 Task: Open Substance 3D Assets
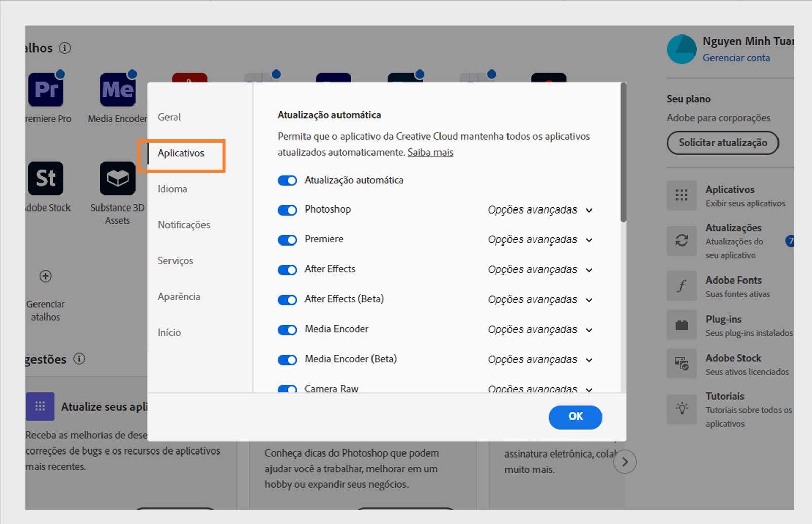pyautogui.click(x=117, y=179)
